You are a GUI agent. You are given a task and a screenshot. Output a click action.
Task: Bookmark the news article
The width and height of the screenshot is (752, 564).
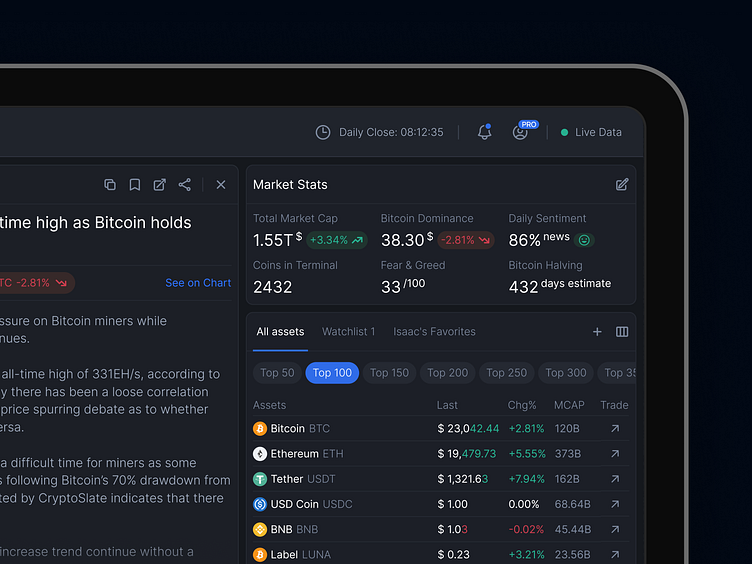coord(135,185)
